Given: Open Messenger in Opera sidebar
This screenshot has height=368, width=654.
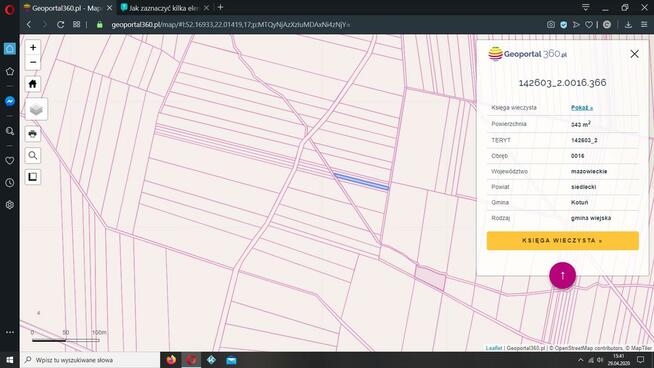Looking at the screenshot, I should [10, 101].
